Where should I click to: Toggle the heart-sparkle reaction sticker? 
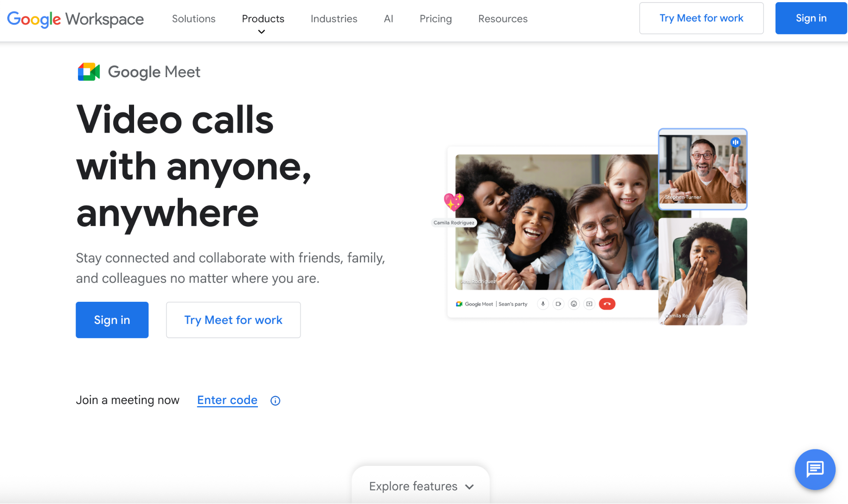(x=453, y=202)
